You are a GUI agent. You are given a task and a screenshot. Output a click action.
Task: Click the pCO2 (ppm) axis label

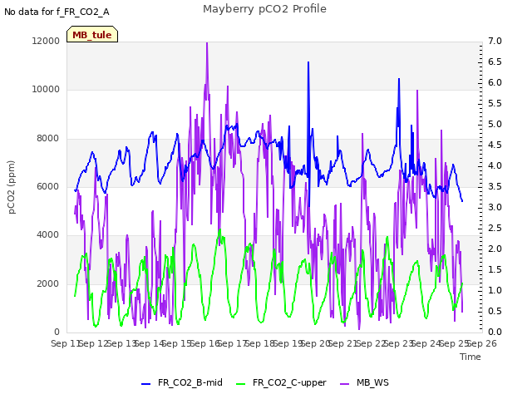tap(11, 187)
